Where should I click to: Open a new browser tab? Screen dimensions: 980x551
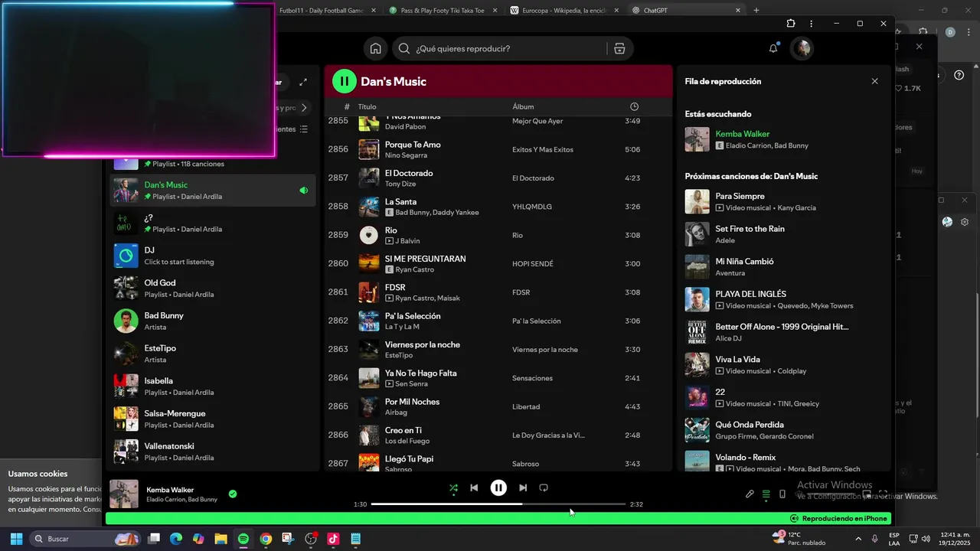756,10
